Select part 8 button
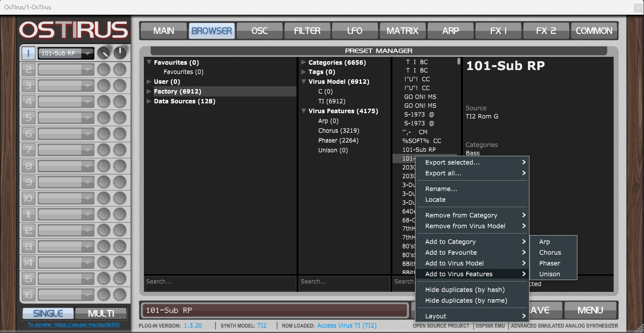Image resolution: width=644 pixels, height=333 pixels. pos(28,166)
